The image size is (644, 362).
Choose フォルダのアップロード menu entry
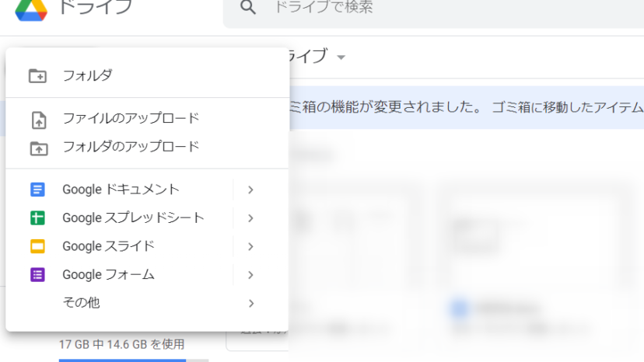click(131, 146)
